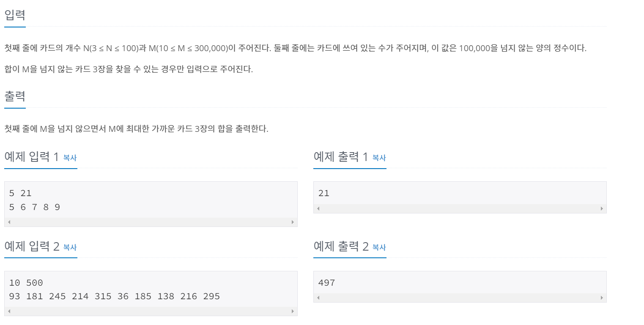Image resolution: width=644 pixels, height=325 pixels.
Task: Click the 예제 입력 2 heading
Action: click(x=32, y=246)
